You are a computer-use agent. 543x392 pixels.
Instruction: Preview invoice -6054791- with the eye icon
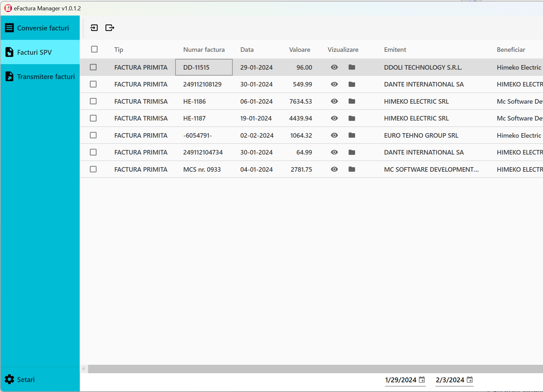[334, 135]
